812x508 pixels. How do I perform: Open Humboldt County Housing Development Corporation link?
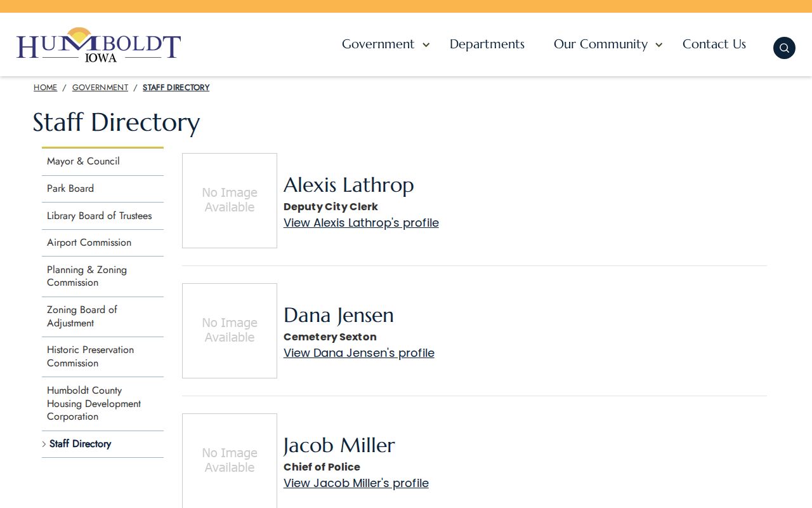(103, 403)
